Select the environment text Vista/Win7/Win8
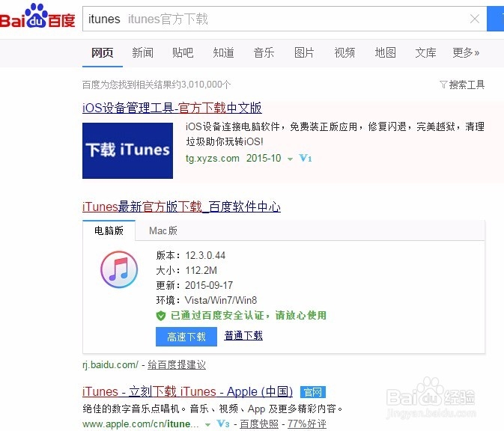Image resolution: width=504 pixels, height=431 pixels. [221, 300]
